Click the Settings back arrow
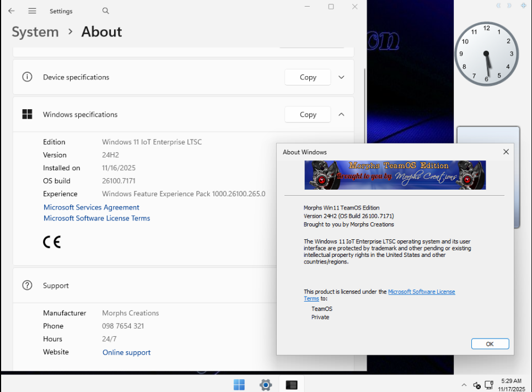 coord(11,11)
